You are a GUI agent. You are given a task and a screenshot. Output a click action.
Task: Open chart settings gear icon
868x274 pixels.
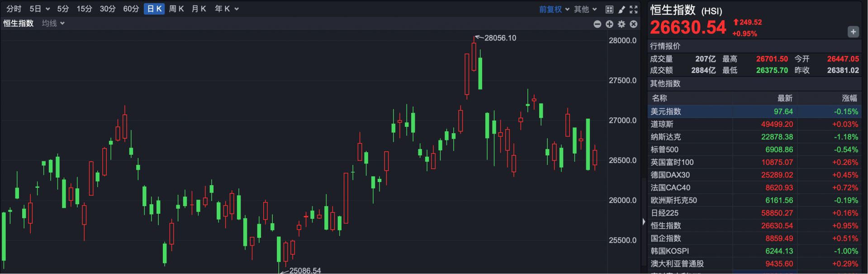pyautogui.click(x=621, y=24)
